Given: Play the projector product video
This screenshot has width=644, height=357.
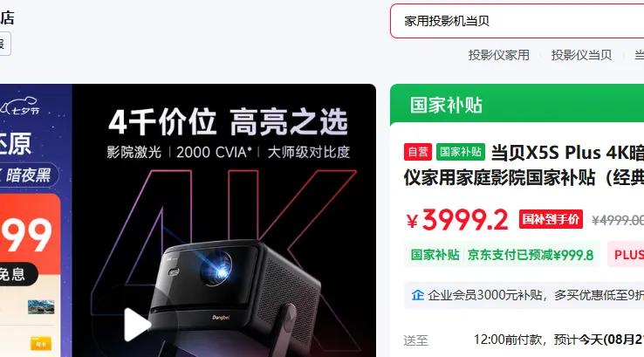Looking at the screenshot, I should [138, 325].
